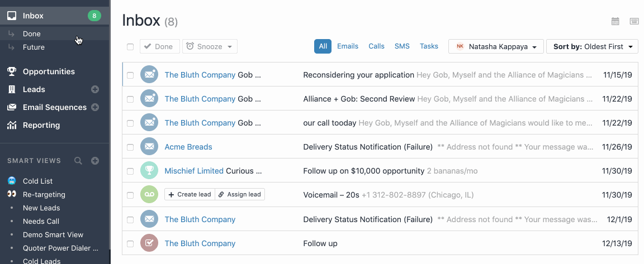Open the calendar view icon

point(615,22)
